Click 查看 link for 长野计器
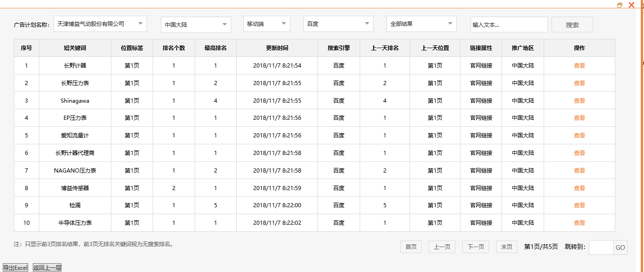Image resolution: width=644 pixels, height=272 pixels. tap(579, 65)
